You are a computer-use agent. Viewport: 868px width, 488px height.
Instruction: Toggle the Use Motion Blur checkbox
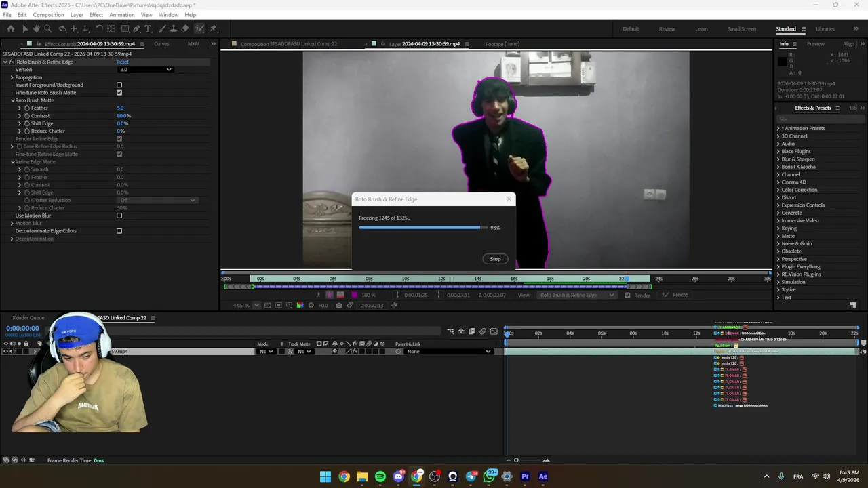[119, 216]
